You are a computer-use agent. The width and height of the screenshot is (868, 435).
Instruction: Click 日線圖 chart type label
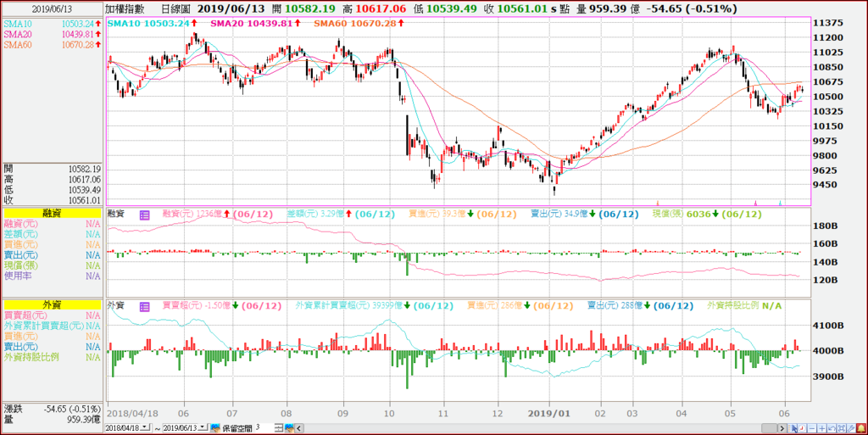175,8
